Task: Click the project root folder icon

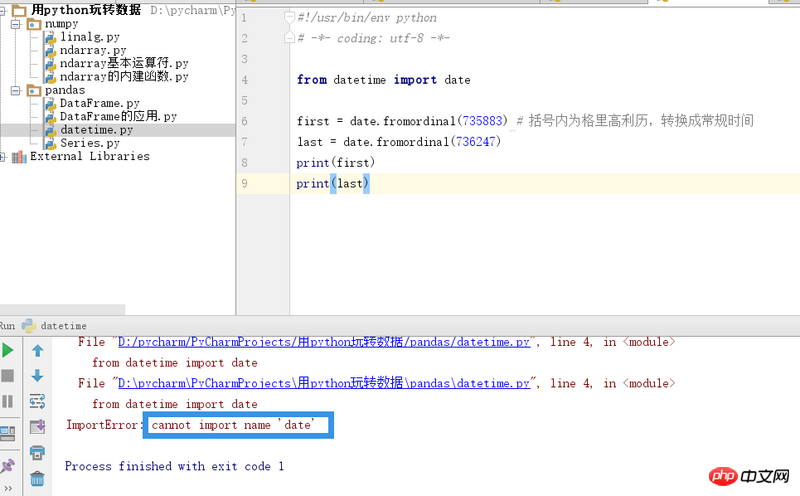Action: point(18,10)
